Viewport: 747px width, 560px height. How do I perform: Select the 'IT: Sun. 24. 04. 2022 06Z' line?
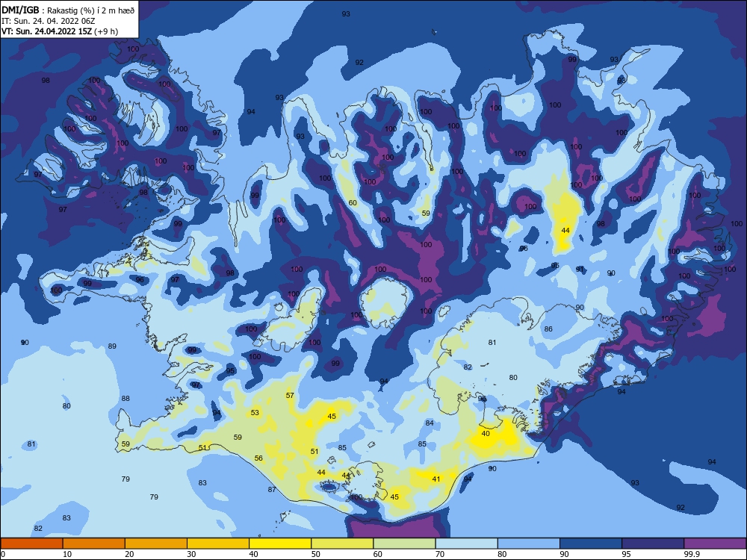(x=48, y=21)
